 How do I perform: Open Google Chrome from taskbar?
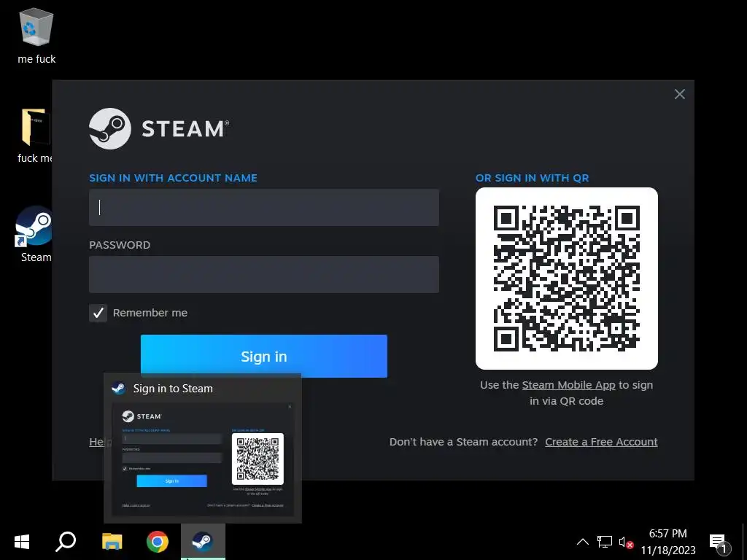(158, 542)
